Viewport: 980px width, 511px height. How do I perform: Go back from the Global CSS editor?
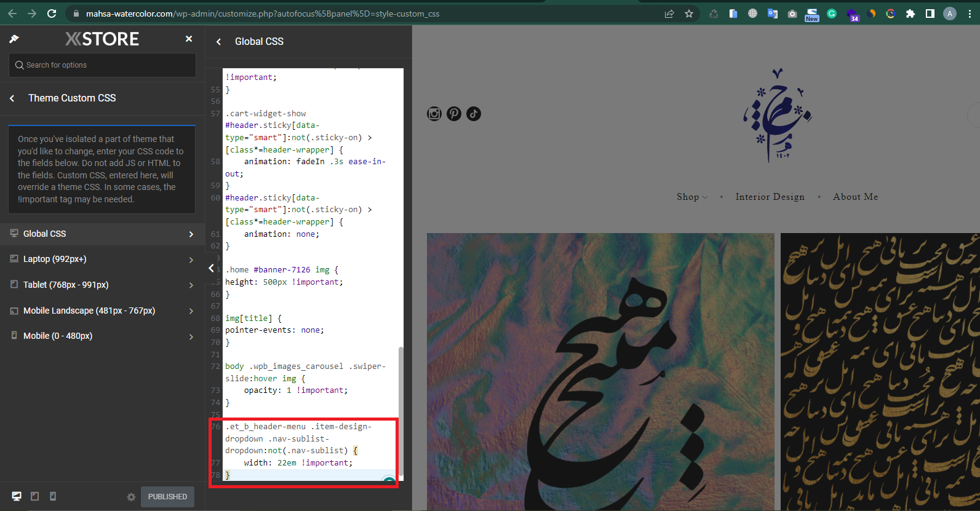[x=218, y=42]
